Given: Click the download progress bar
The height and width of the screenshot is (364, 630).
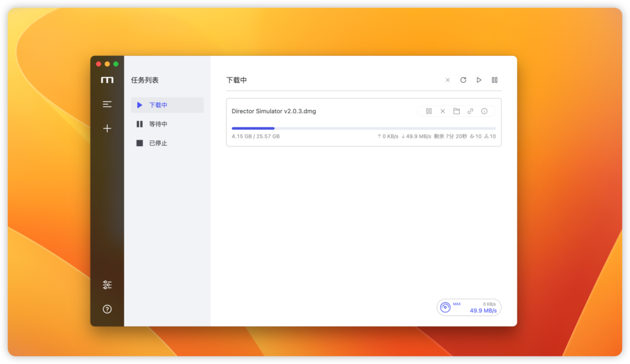Looking at the screenshot, I should [363, 128].
